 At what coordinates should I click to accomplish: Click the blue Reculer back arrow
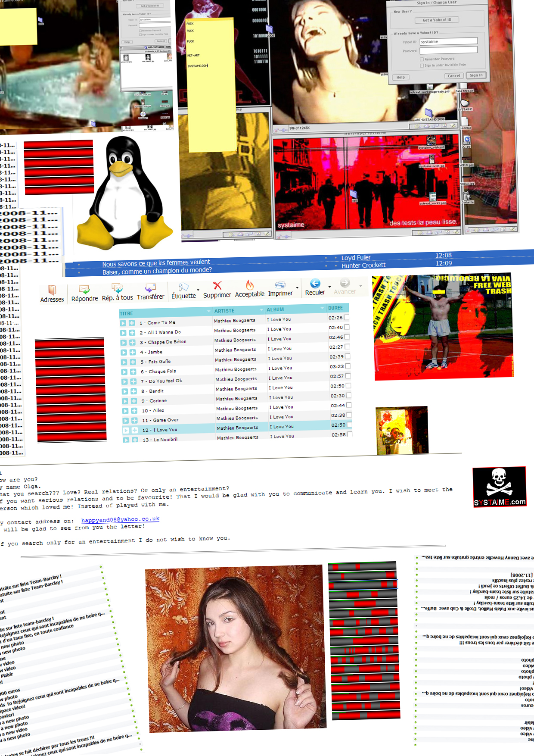pyautogui.click(x=315, y=283)
